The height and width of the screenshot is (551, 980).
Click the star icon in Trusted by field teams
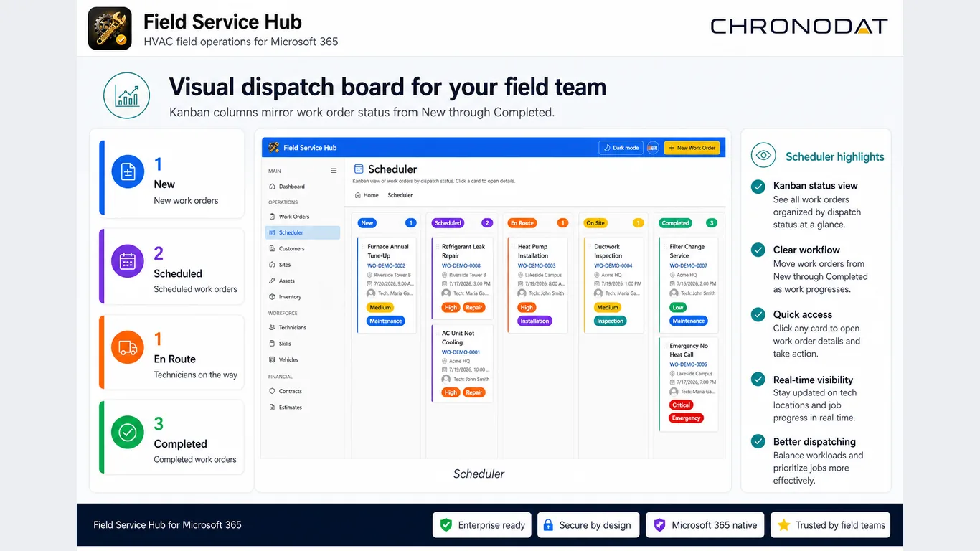(x=783, y=525)
